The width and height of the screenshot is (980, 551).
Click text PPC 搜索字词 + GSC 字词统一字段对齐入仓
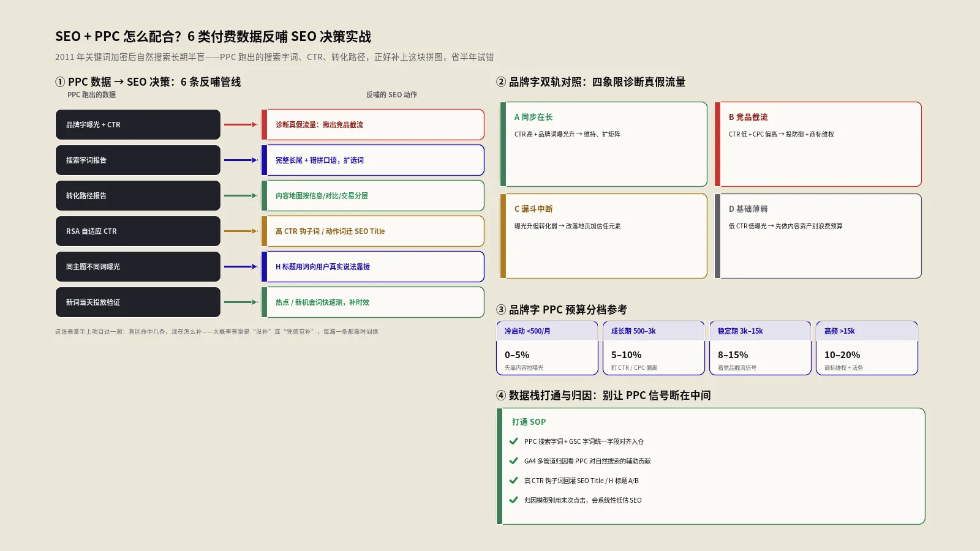pyautogui.click(x=584, y=441)
